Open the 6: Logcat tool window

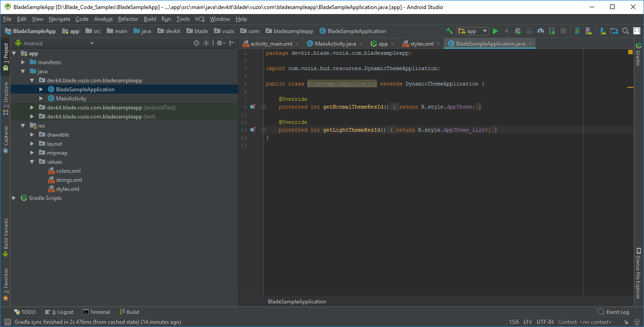pyautogui.click(x=59, y=312)
